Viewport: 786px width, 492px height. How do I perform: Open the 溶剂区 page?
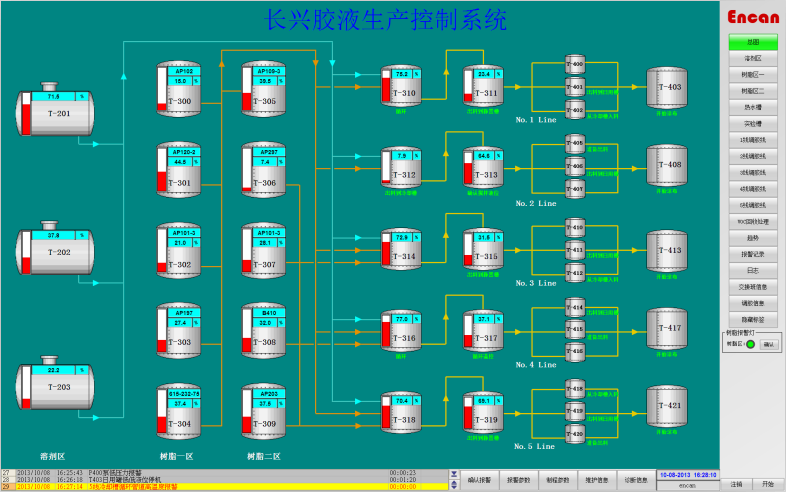(753, 59)
